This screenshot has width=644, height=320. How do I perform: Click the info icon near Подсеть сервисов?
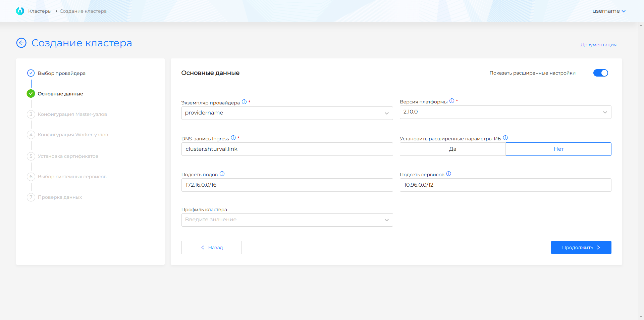(449, 174)
